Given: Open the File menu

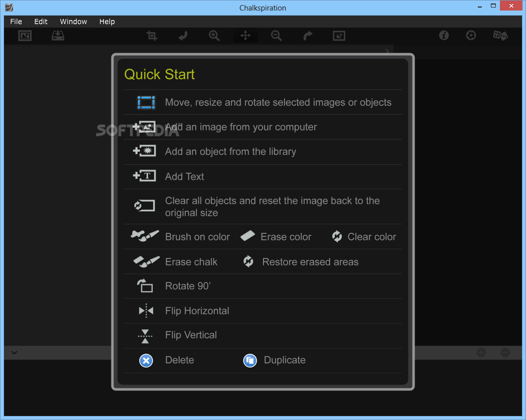Looking at the screenshot, I should tap(16, 22).
